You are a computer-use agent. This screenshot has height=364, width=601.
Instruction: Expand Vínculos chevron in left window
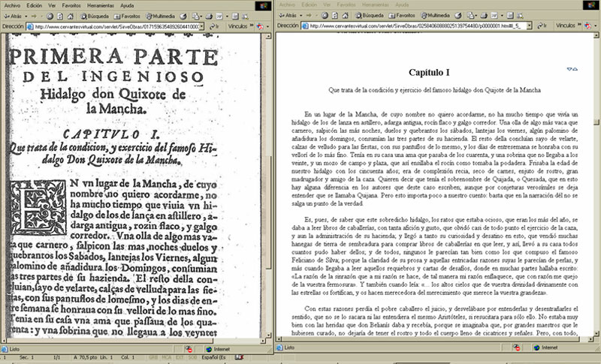(x=252, y=26)
